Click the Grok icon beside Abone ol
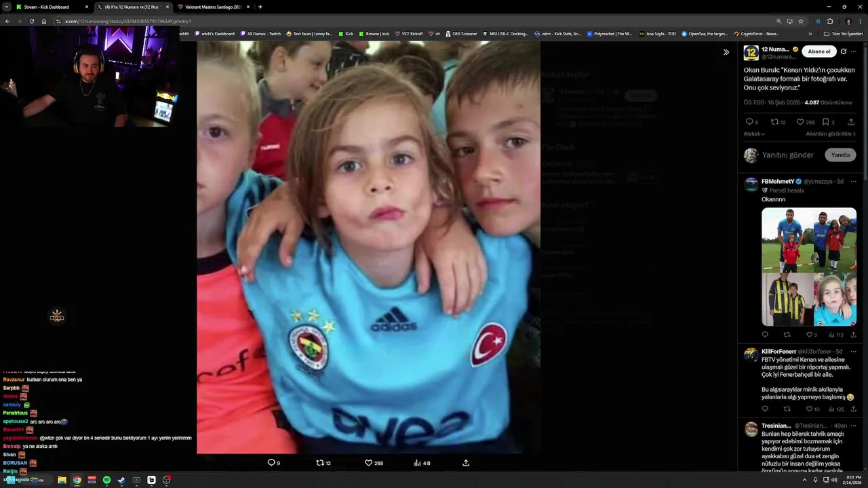This screenshot has height=488, width=868. tap(844, 52)
